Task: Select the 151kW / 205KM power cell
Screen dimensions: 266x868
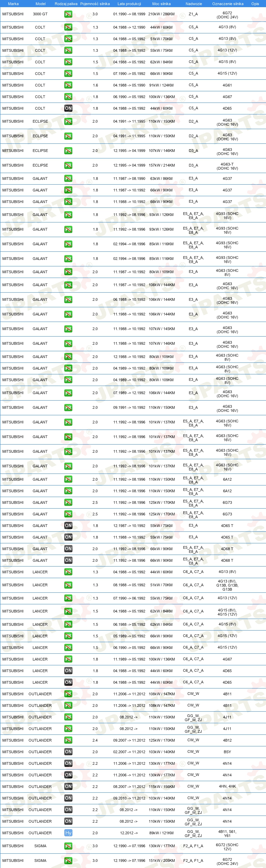Action: (162, 860)
